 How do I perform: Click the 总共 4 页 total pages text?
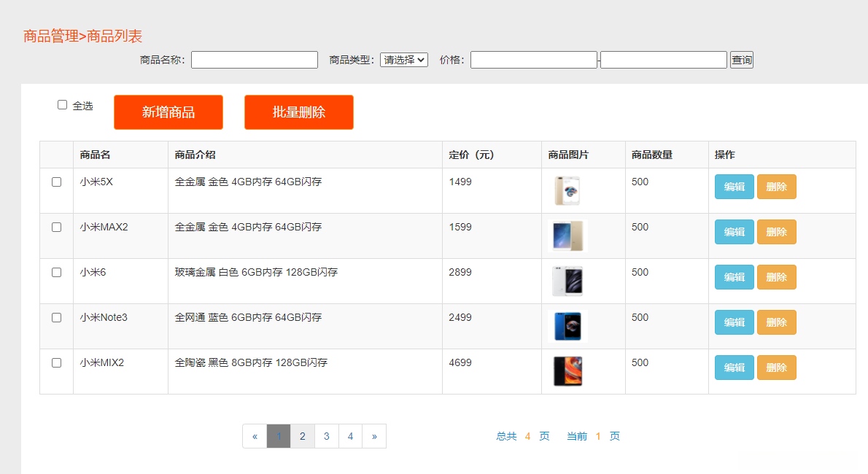[522, 436]
